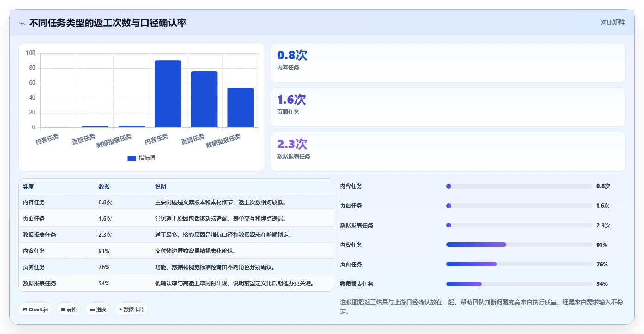
Task: Click the 91% label beside the progress bar
Action: (x=602, y=245)
